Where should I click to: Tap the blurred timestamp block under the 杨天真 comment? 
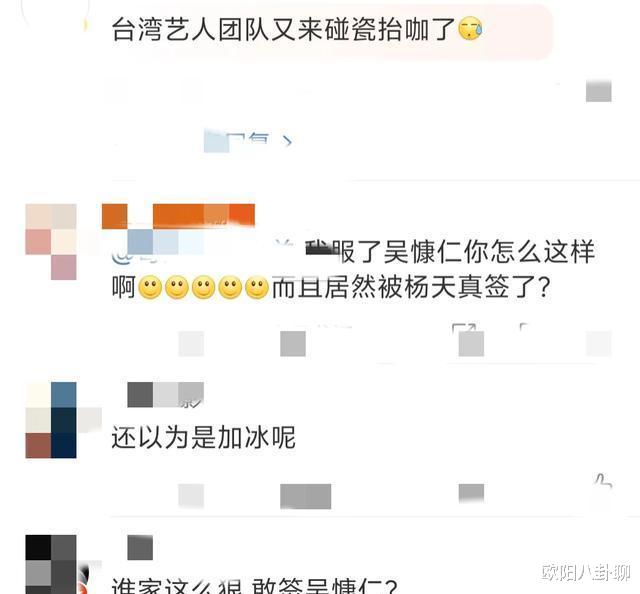pos(191,344)
